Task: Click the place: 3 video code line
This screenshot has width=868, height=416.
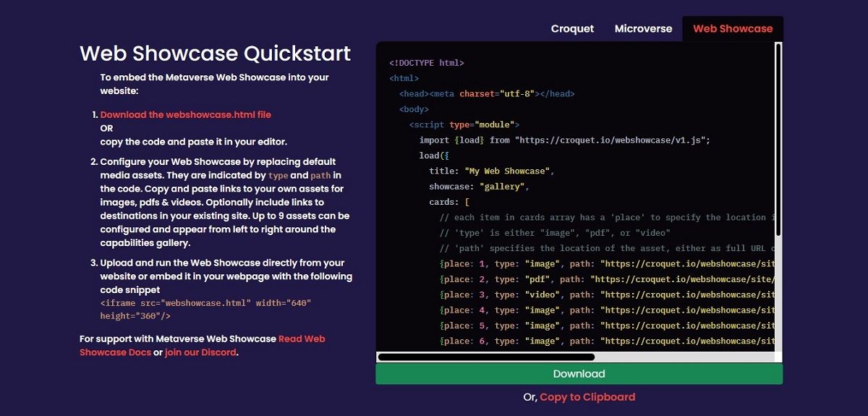Action: click(606, 295)
